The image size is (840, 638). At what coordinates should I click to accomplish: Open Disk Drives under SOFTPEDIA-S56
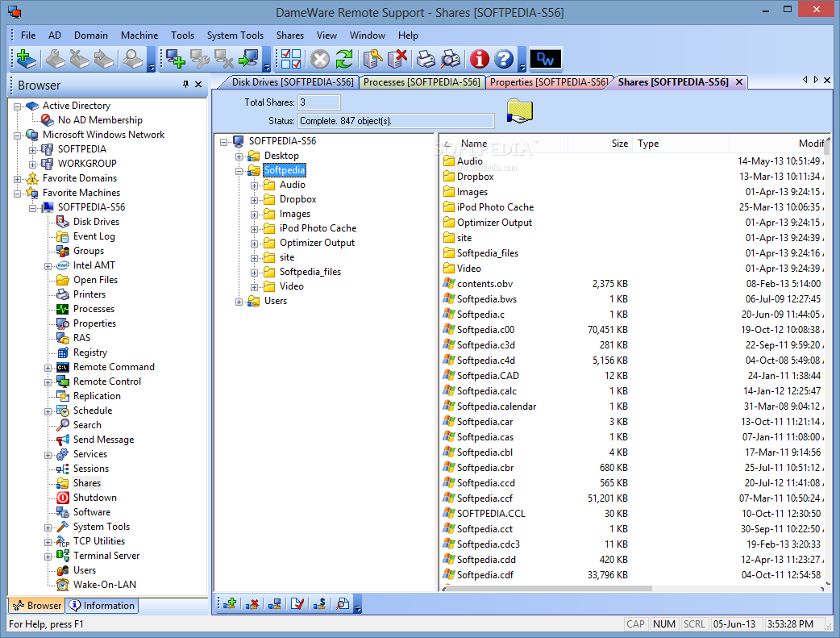(97, 222)
